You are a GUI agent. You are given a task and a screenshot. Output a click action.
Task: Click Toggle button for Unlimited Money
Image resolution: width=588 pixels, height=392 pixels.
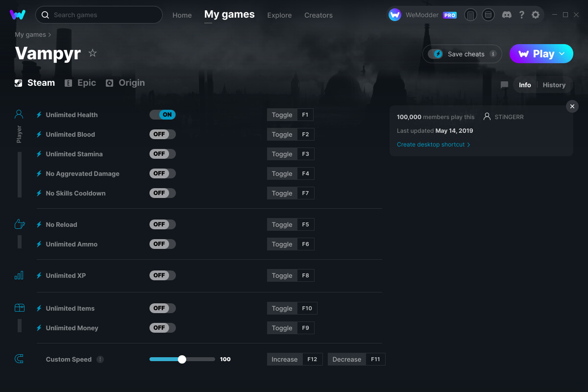pos(282,328)
